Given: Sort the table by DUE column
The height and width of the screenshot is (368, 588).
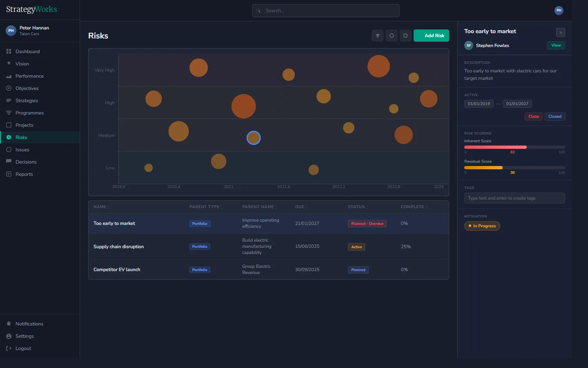Looking at the screenshot, I should click(x=301, y=207).
